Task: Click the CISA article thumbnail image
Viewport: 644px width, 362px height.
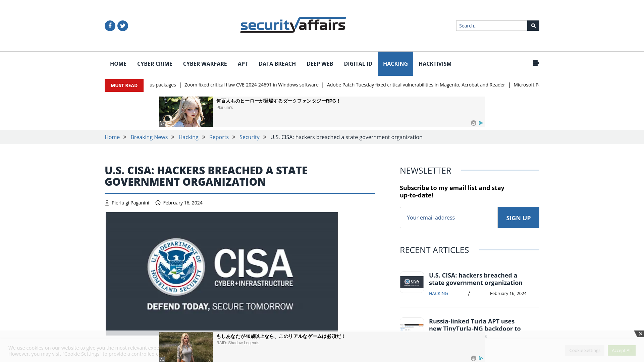Action: 412,283
